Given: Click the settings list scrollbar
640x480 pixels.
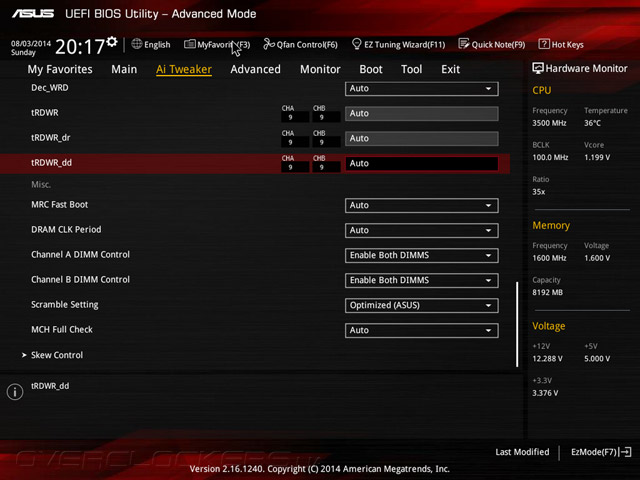Looking at the screenshot, I should pos(517,324).
